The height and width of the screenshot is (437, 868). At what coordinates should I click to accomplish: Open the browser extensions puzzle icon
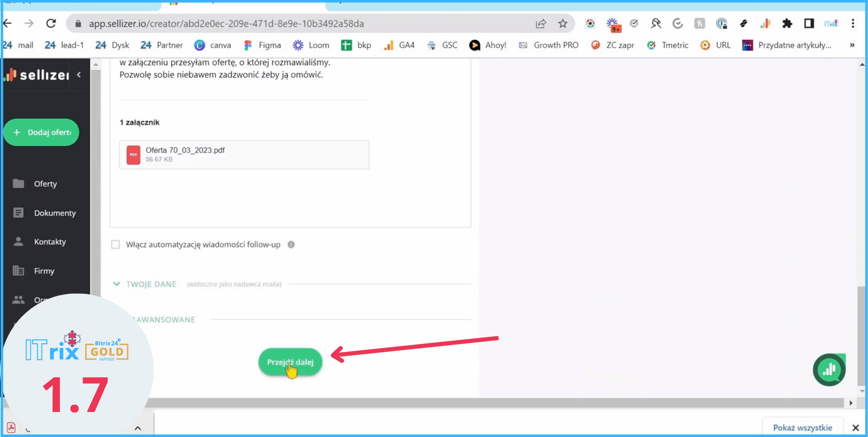787,24
